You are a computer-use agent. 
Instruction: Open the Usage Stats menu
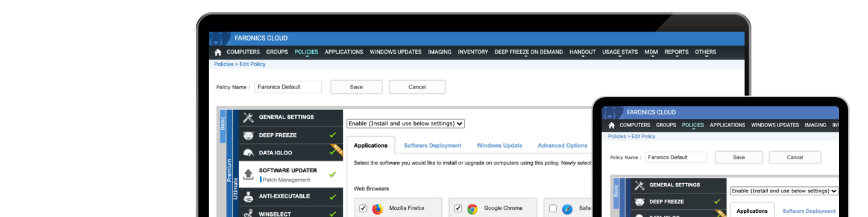click(620, 52)
